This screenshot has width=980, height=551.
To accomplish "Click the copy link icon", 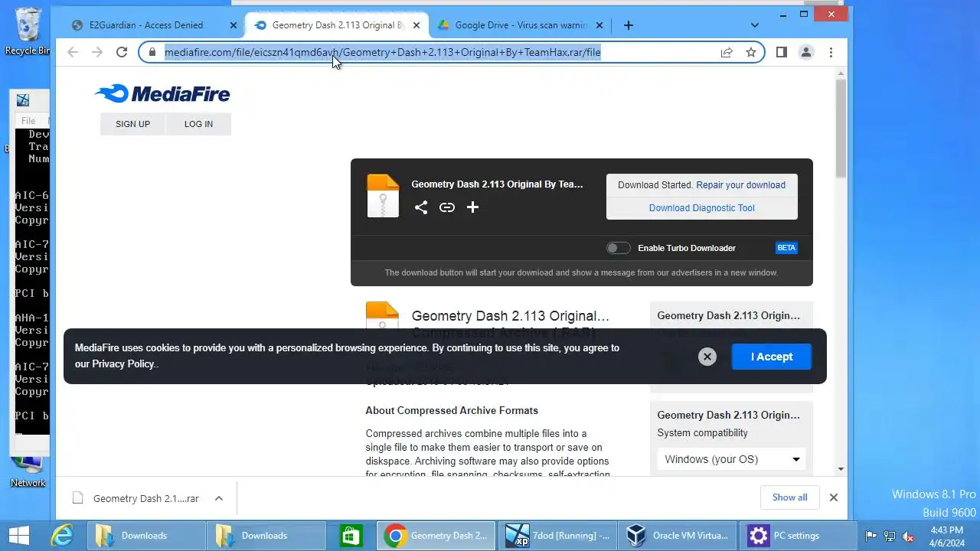I will (x=447, y=207).
